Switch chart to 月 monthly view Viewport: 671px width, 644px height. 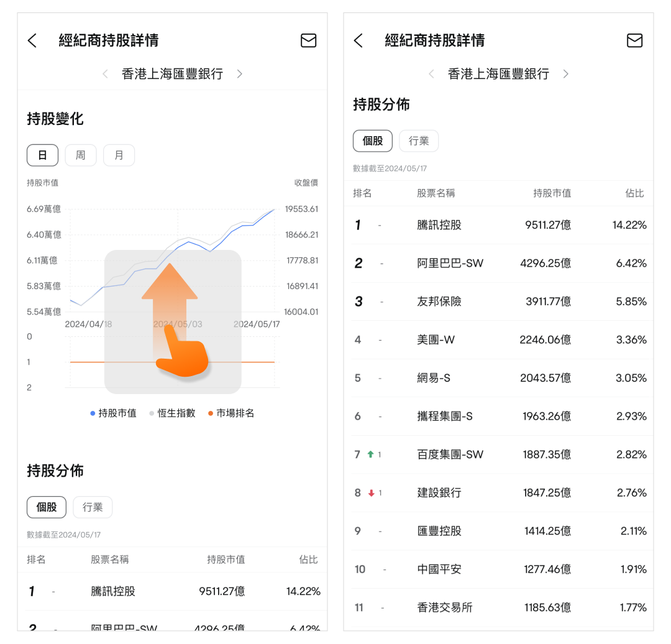coord(119,155)
